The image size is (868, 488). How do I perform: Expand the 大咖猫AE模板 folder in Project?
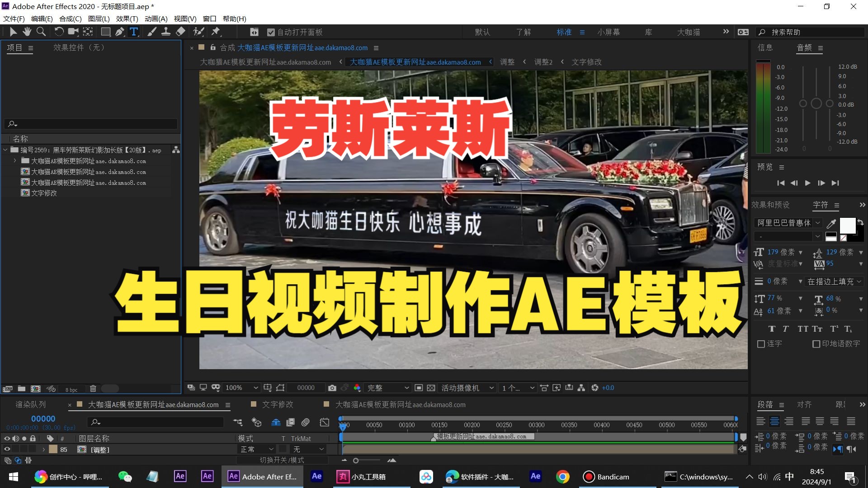[15, 161]
